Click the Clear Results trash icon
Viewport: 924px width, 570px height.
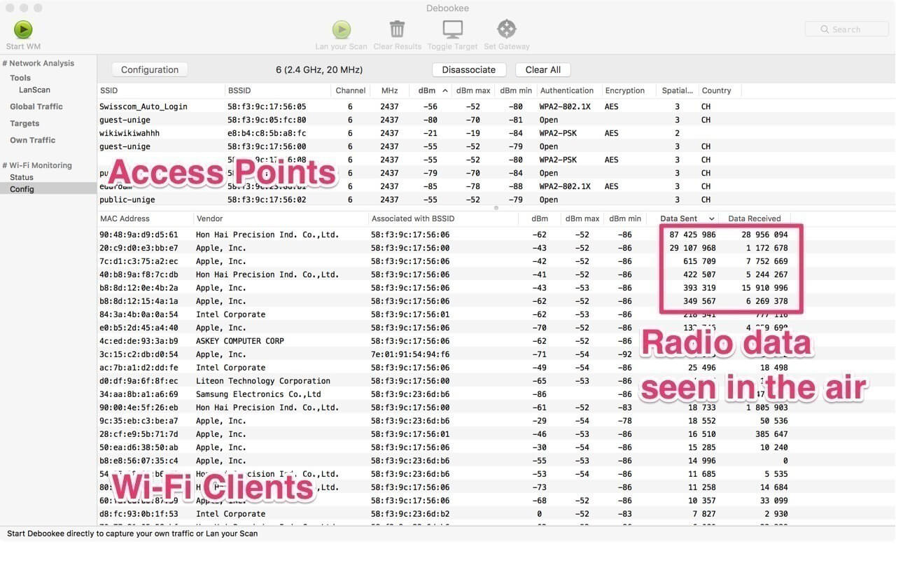coord(397,29)
